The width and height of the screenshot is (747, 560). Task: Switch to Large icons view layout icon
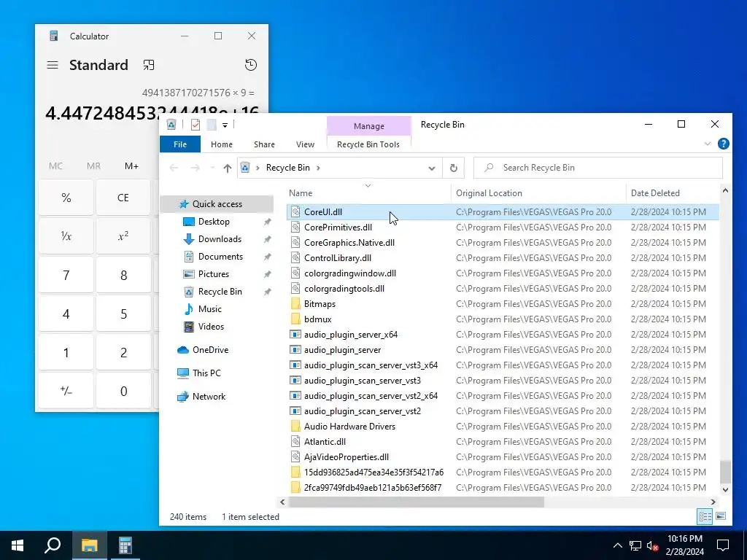pyautogui.click(x=721, y=517)
